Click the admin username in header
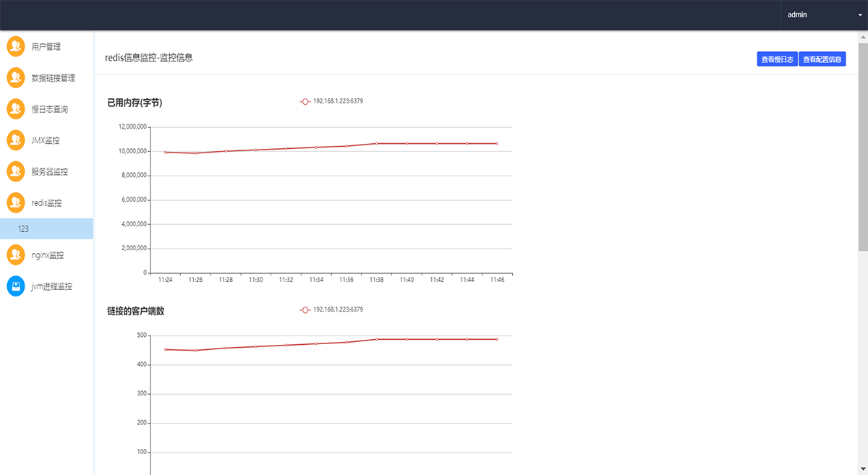Image resolution: width=868 pixels, height=475 pixels. coord(797,15)
